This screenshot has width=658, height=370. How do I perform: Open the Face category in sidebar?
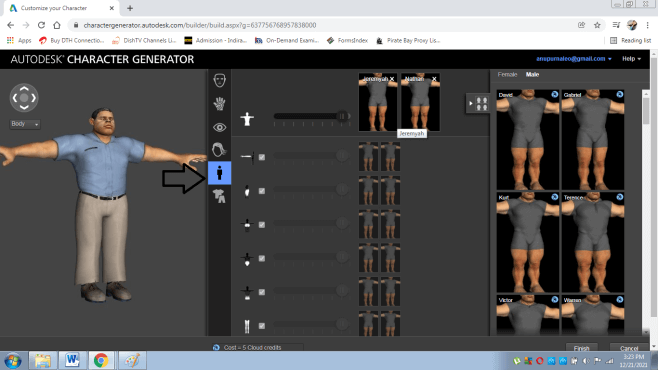click(219, 80)
